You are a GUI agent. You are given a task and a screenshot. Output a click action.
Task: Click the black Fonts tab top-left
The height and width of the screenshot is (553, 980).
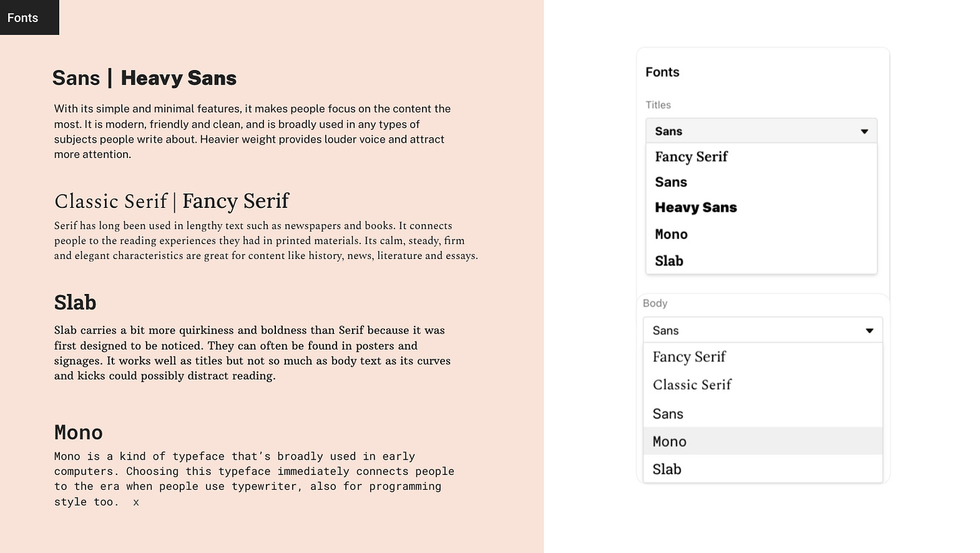22,17
